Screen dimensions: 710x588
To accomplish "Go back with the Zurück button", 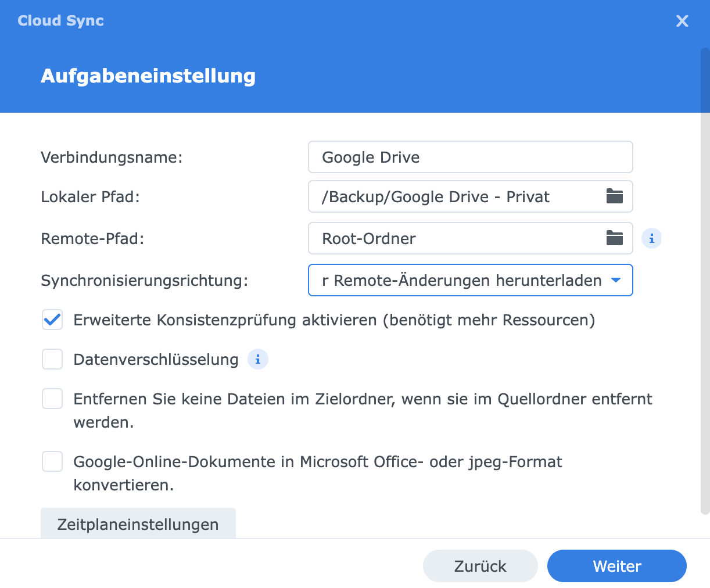I will click(x=480, y=566).
